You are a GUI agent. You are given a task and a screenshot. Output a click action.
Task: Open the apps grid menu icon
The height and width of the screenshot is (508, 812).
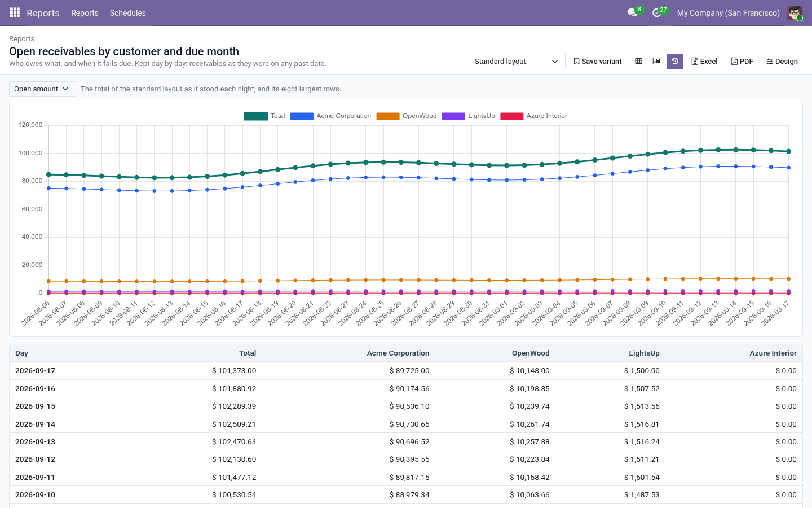pyautogui.click(x=15, y=12)
